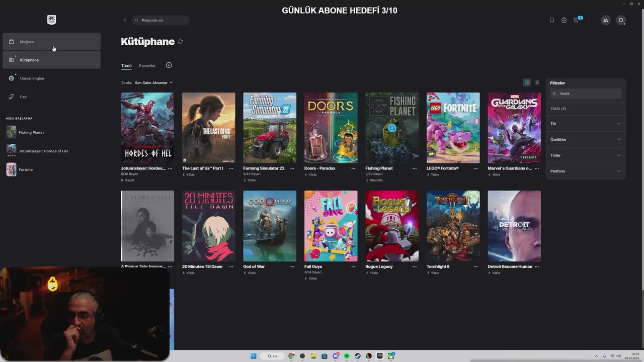Add a new collection with plus icon
Screen dimensions: 644x362
click(x=169, y=65)
